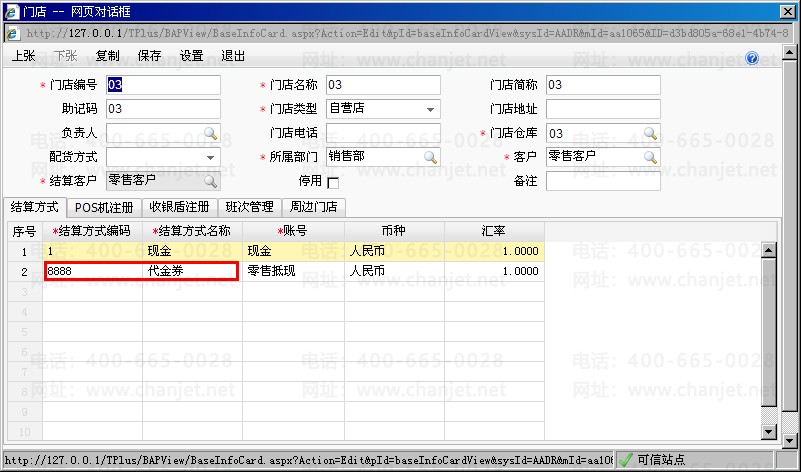The image size is (801, 472).
Task: Focus the 门店名称 input field
Action: click(383, 85)
